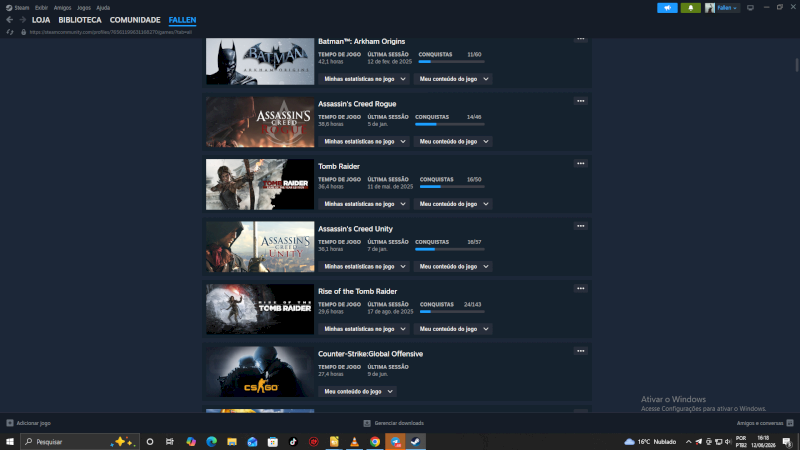Click the Steam announcements megaphone button
Viewport: 800px width, 450px height.
[x=667, y=8]
